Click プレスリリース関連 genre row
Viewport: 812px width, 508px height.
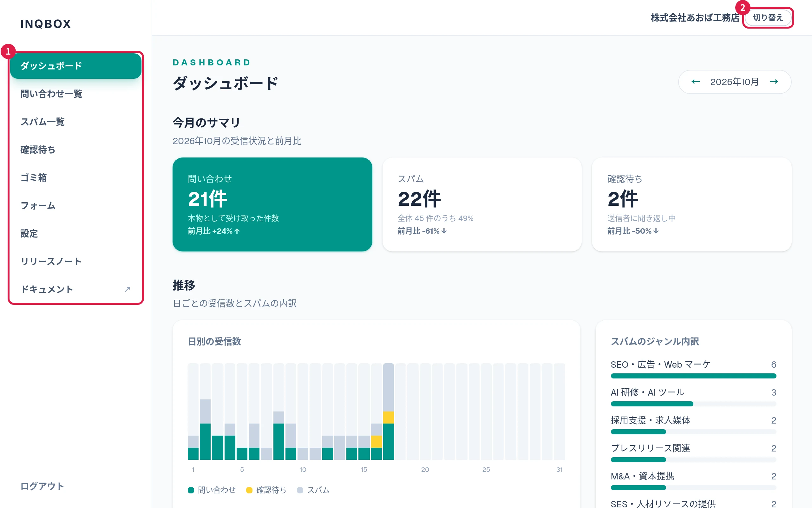coord(693,452)
